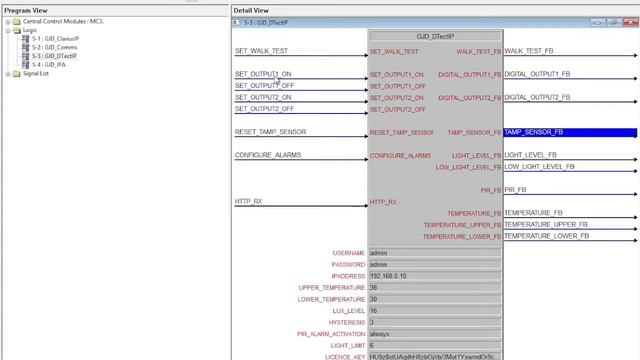
Task: Click the SET_OUTPUT1_OFF input signal
Action: [264, 86]
